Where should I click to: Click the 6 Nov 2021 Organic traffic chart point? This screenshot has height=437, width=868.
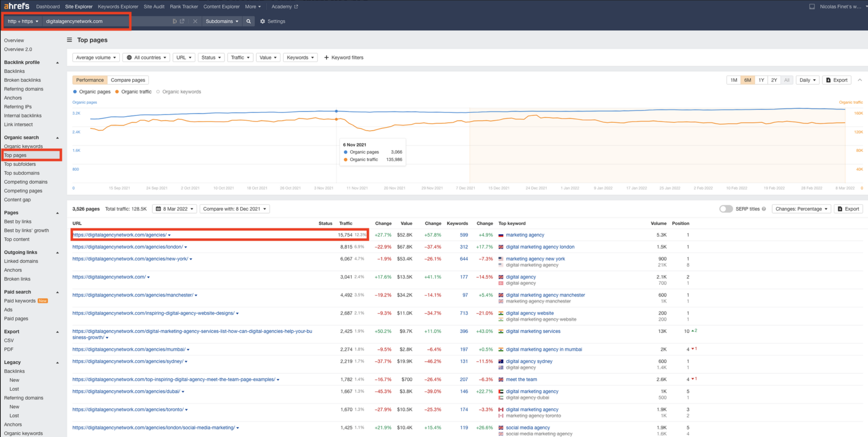[336, 119]
